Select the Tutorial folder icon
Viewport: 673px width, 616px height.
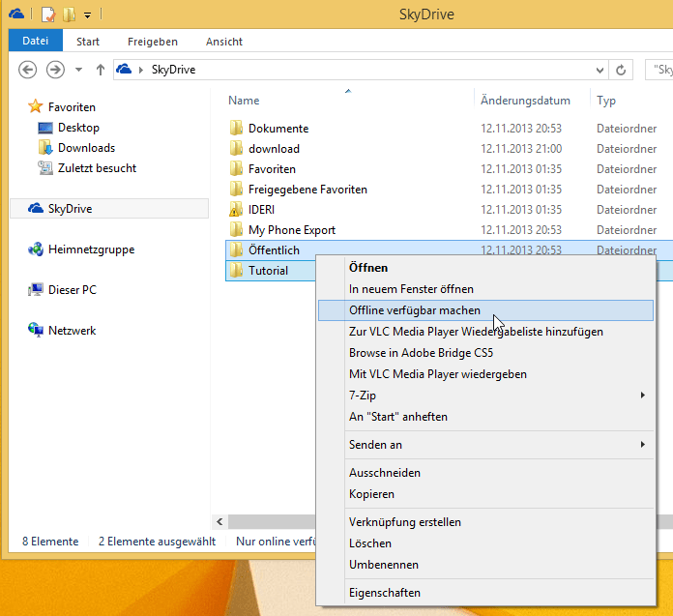[236, 270]
